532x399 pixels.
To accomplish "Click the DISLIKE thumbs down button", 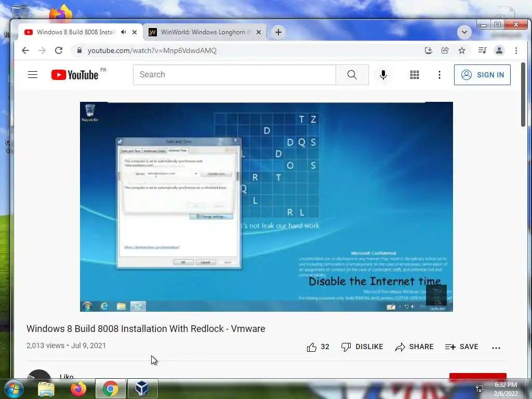I will click(x=362, y=347).
